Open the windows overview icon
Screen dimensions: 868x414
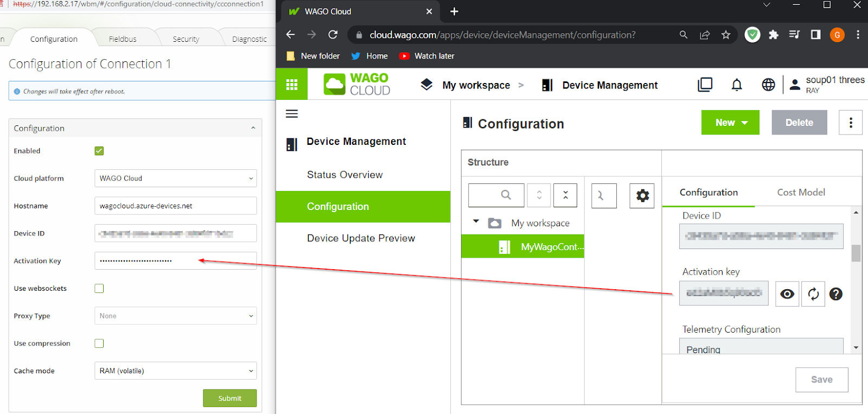pos(705,85)
